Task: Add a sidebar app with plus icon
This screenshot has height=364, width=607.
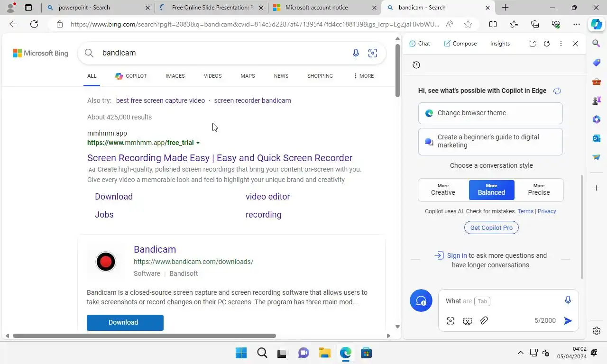Action: [597, 188]
